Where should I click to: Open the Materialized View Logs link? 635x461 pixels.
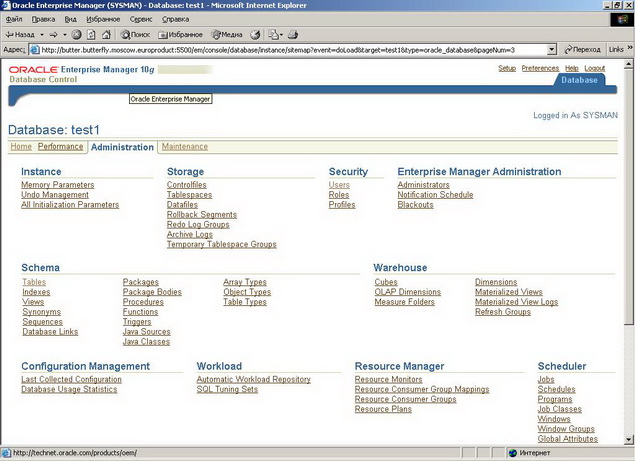coord(516,302)
